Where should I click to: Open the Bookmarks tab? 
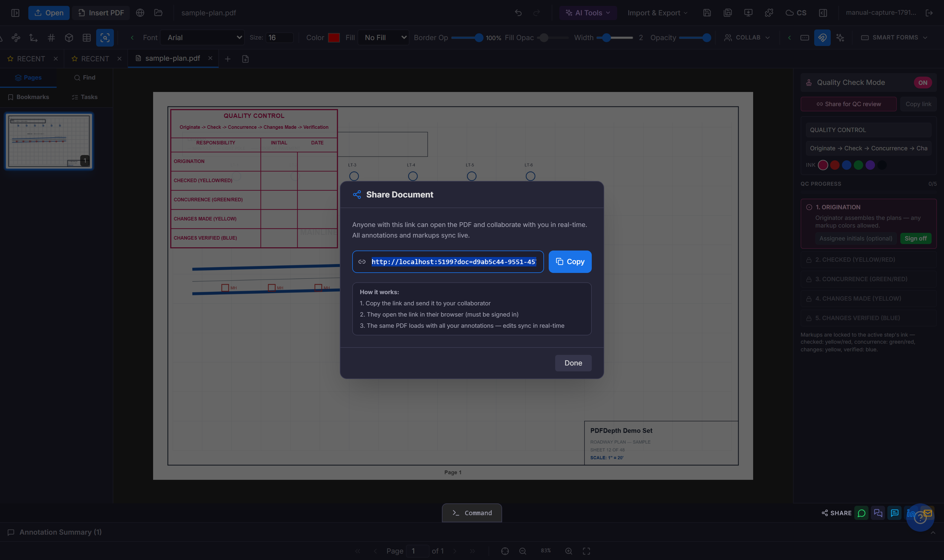click(x=28, y=97)
